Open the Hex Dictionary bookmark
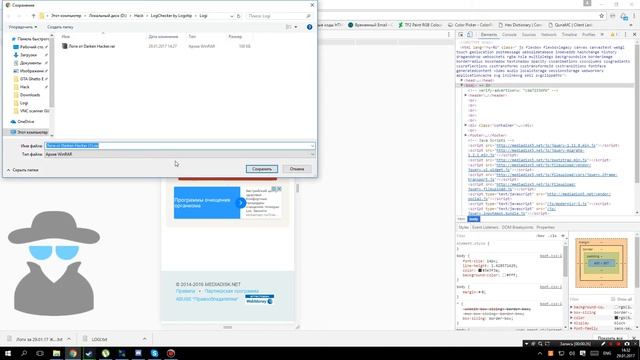Image resolution: width=640 pixels, height=360 pixels. tap(520, 25)
